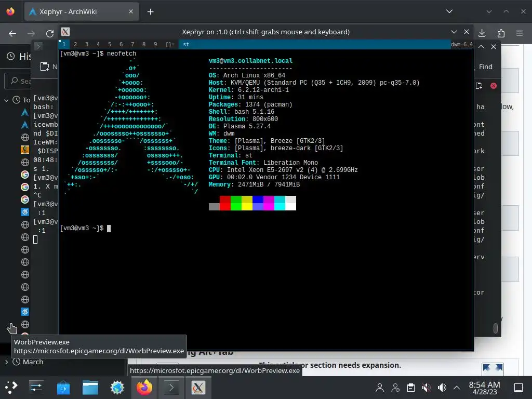Switch to Firefox in the taskbar
Image resolution: width=532 pixels, height=399 pixels.
coord(144,388)
